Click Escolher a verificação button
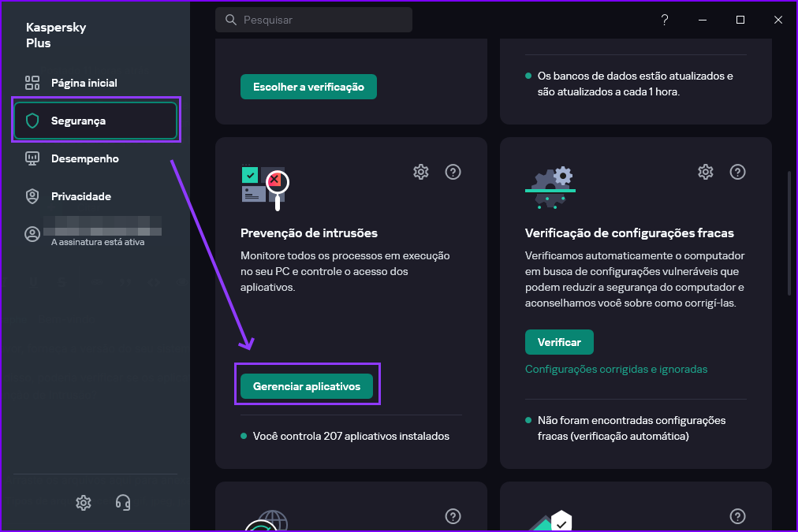The width and height of the screenshot is (798, 532). point(308,87)
